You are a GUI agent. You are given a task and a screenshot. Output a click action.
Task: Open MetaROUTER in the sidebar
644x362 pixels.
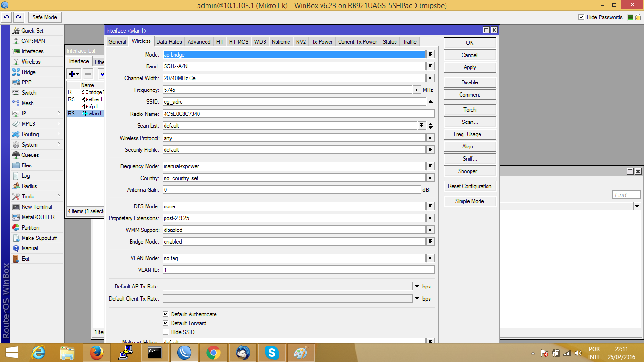(38, 217)
